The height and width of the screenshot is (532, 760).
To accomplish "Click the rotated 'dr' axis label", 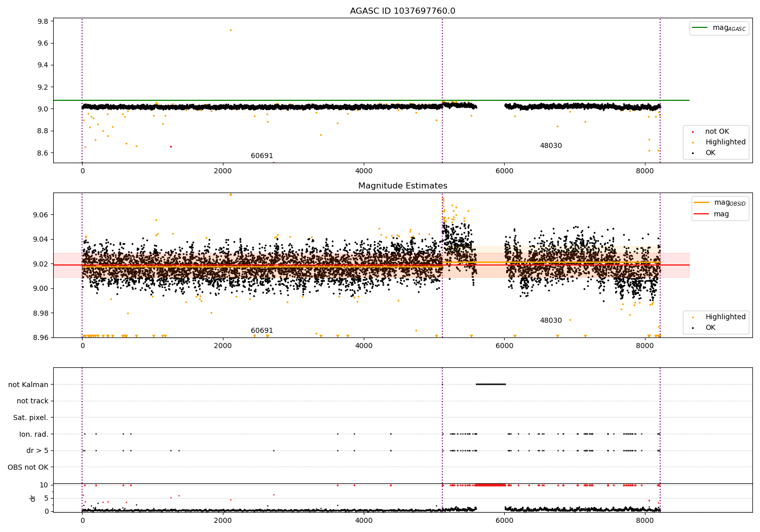I will tap(33, 498).
